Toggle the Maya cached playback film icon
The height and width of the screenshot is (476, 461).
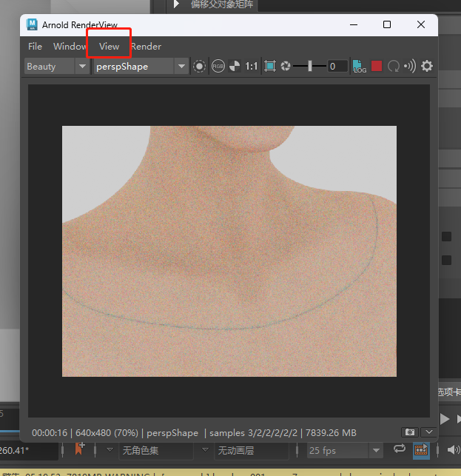tap(421, 449)
